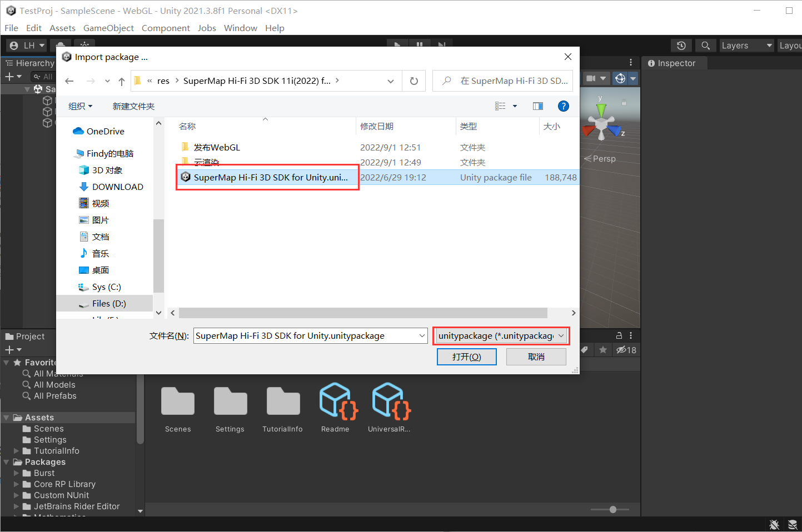Change the file view layout icon

pyautogui.click(x=500, y=106)
